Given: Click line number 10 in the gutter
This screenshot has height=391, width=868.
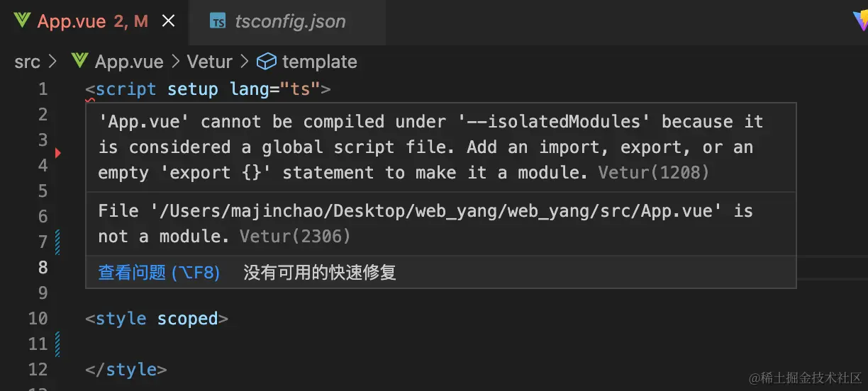Looking at the screenshot, I should [x=38, y=319].
